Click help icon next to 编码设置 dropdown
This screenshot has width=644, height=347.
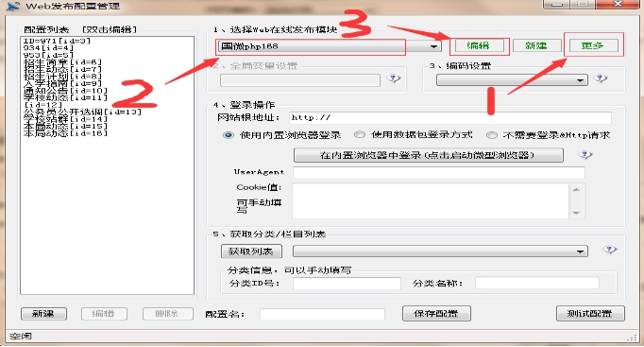601,78
